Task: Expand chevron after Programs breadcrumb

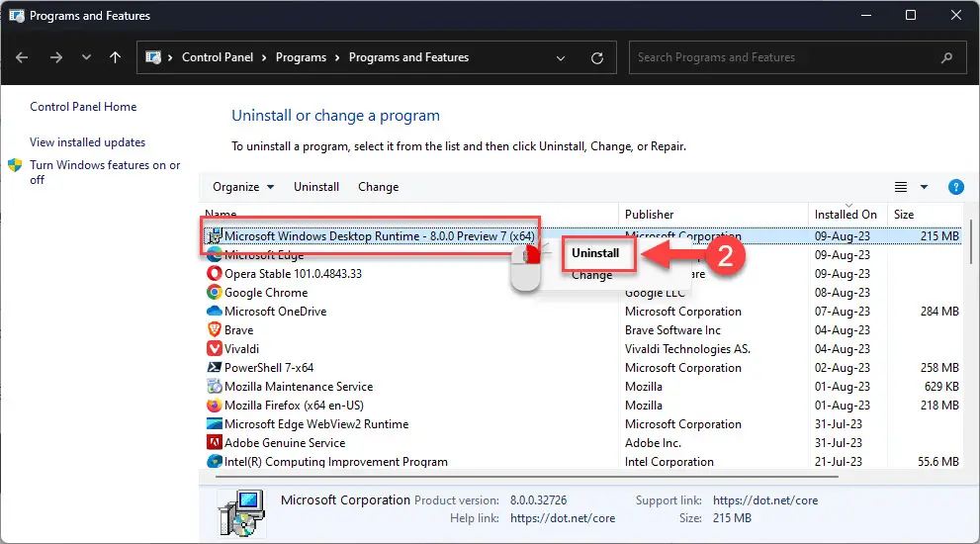Action: click(337, 57)
